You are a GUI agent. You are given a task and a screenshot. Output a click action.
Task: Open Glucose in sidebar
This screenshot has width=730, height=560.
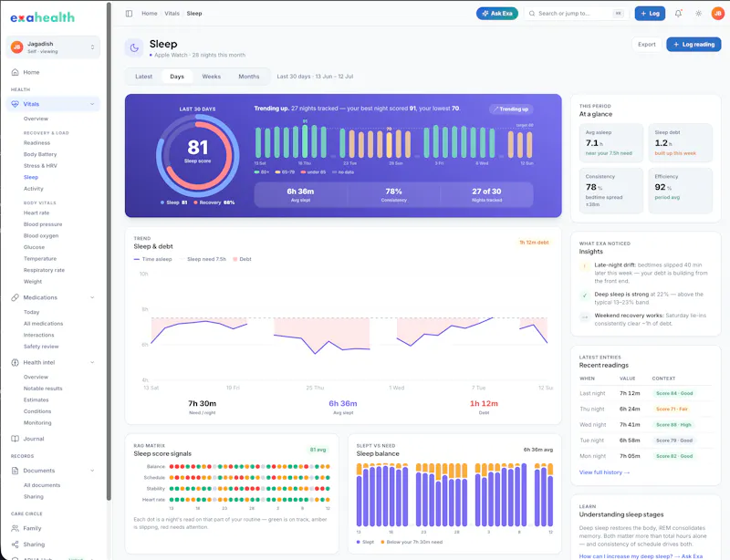[x=34, y=247]
